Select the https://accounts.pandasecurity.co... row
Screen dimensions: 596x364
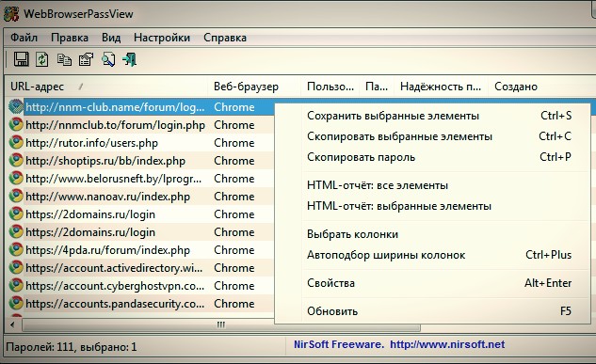click(115, 303)
